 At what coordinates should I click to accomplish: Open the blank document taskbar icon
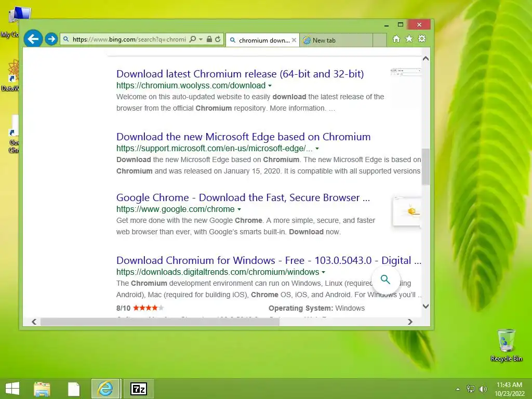74,389
